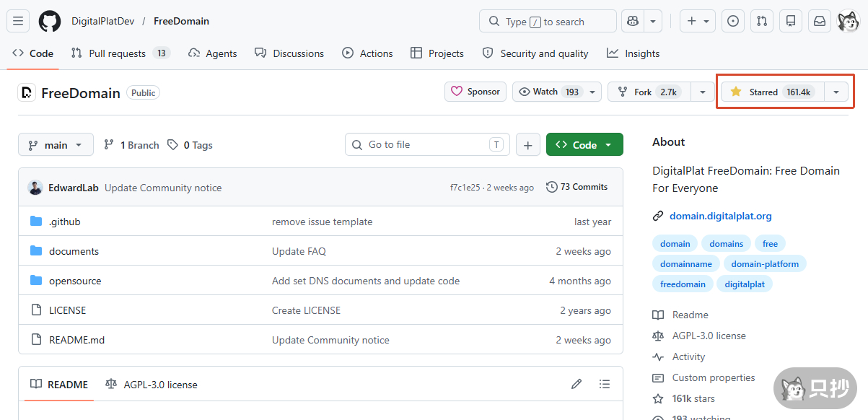Viewport: 868px width, 420px height.
Task: Open the Discussions tab
Action: pyautogui.click(x=290, y=53)
